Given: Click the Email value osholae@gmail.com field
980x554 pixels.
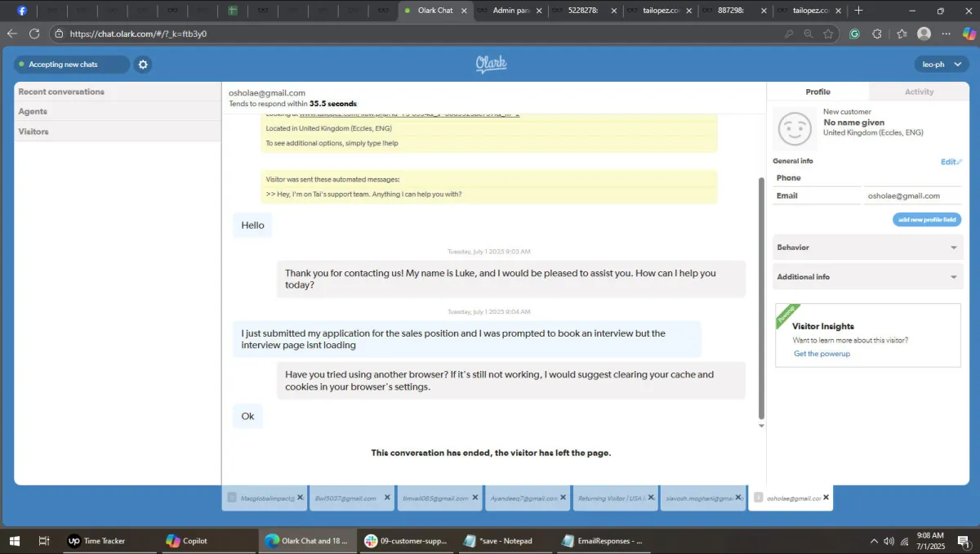Looking at the screenshot, I should point(912,195).
